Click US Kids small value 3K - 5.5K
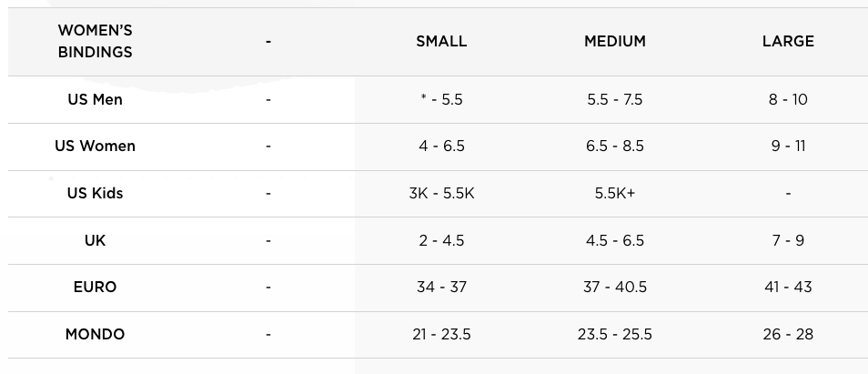This screenshot has height=374, width=868. [441, 193]
